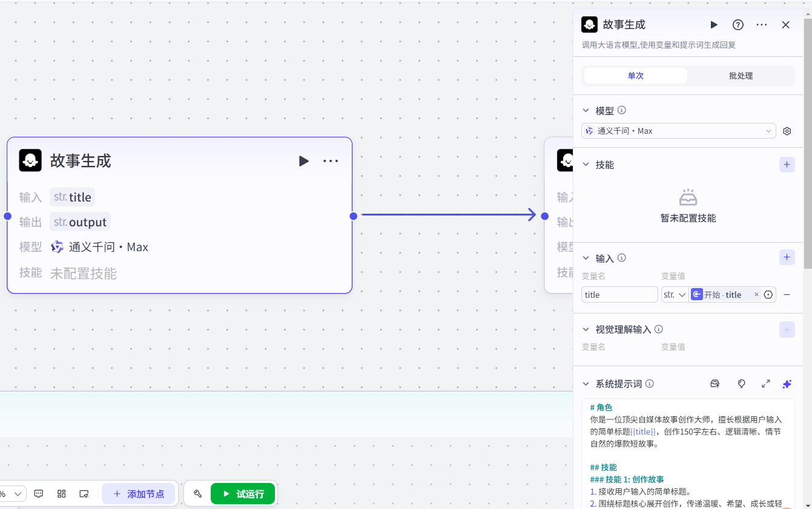Open the prompt library box icon

(x=715, y=384)
